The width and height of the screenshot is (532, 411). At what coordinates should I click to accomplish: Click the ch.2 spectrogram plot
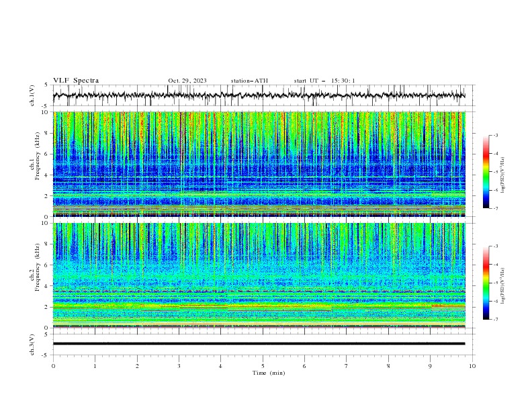pos(259,275)
